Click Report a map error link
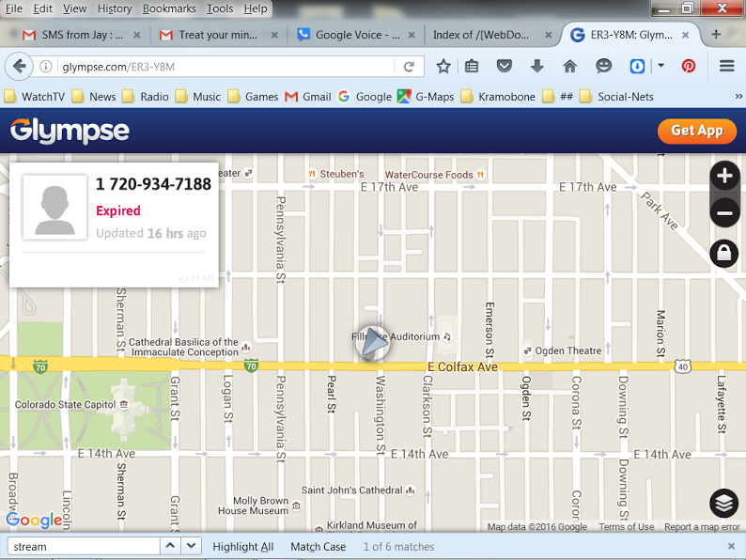The height and width of the screenshot is (560, 746). click(702, 527)
